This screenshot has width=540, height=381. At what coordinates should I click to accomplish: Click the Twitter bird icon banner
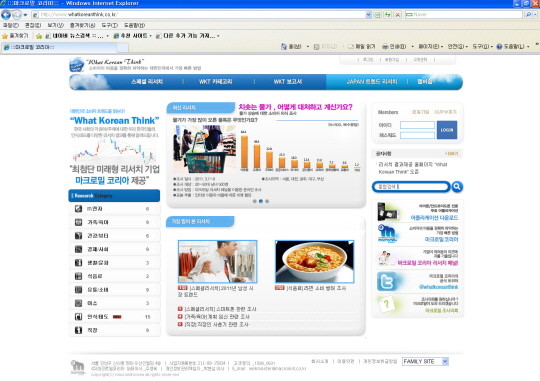[x=387, y=281]
